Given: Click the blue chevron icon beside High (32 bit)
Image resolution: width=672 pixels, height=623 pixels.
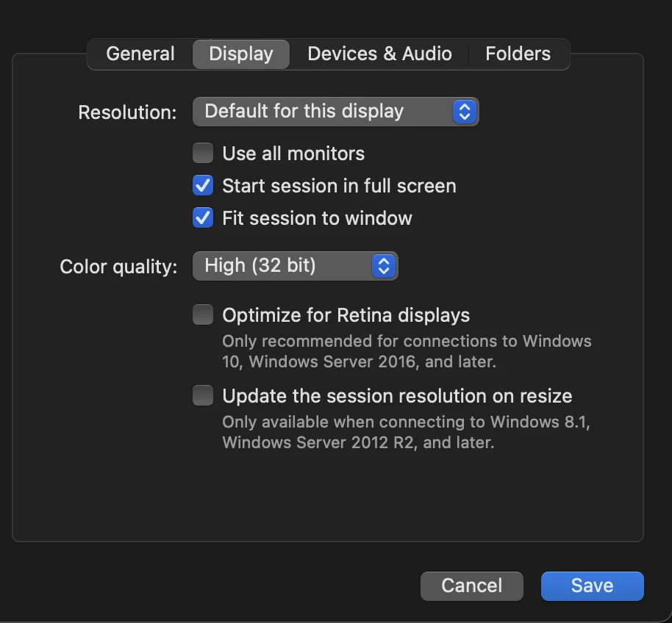Looking at the screenshot, I should pos(383,265).
